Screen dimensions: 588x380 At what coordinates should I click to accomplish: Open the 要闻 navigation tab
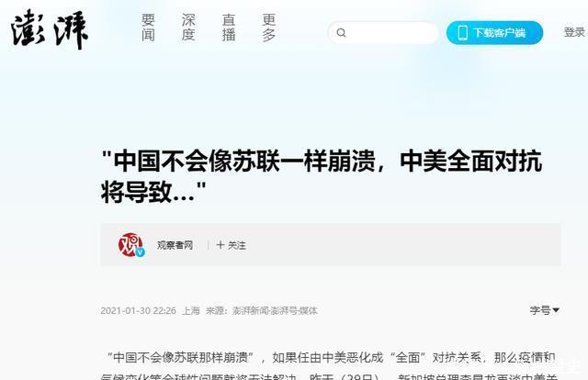(x=148, y=28)
